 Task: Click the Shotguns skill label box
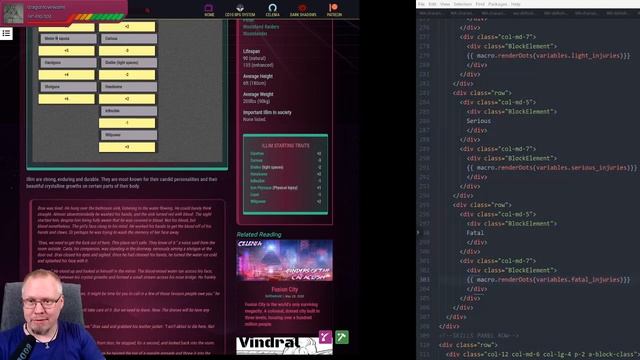68,87
